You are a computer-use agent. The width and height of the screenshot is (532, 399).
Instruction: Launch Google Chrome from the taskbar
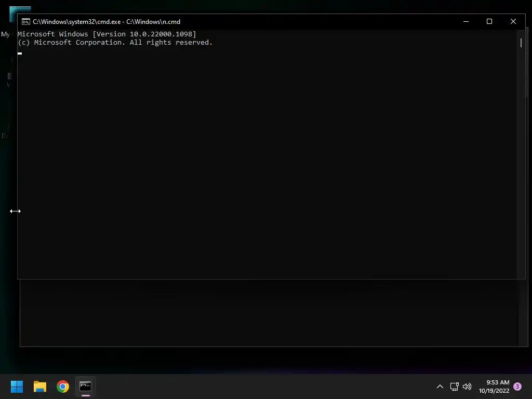[x=63, y=387]
